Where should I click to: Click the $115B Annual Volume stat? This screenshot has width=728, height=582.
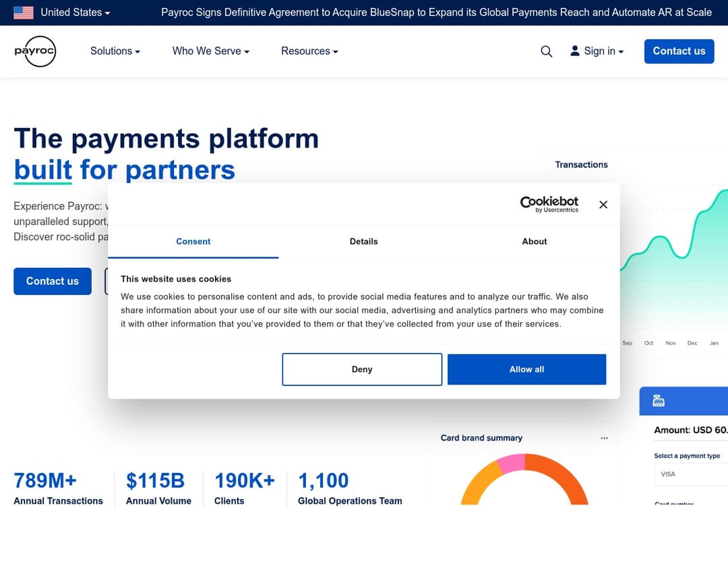click(158, 488)
